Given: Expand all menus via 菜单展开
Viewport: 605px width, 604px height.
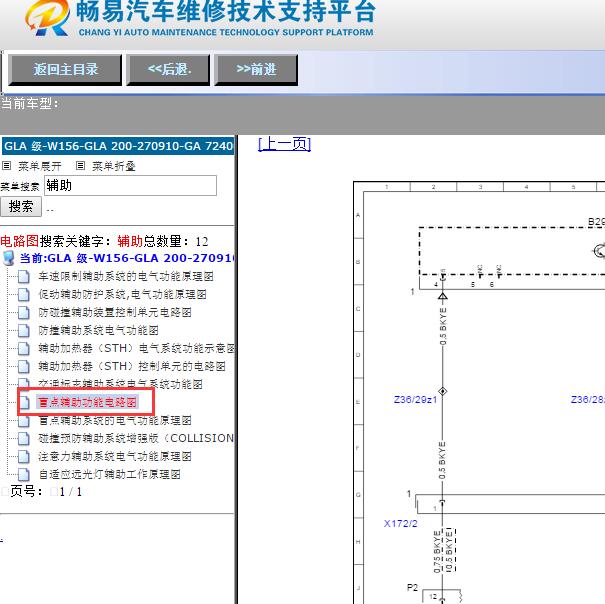Looking at the screenshot, I should pos(40,166).
